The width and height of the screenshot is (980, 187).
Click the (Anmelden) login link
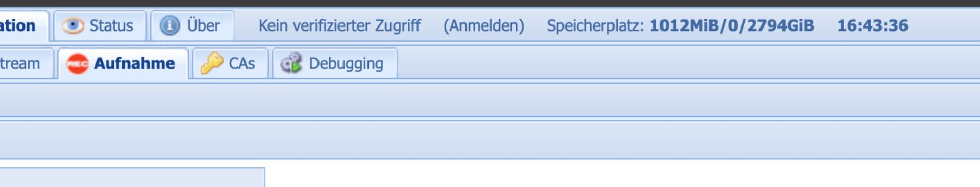click(x=484, y=25)
